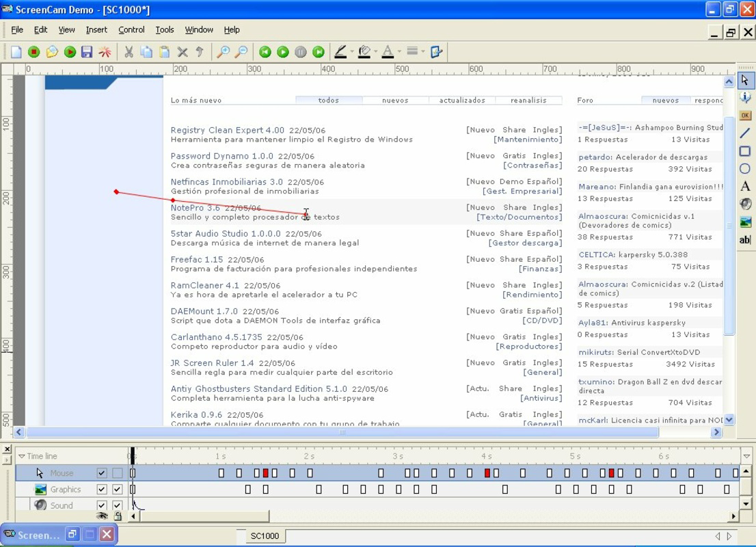Open the font color dropdown arrow
Viewport: 756px width, 547px height.
tap(399, 51)
